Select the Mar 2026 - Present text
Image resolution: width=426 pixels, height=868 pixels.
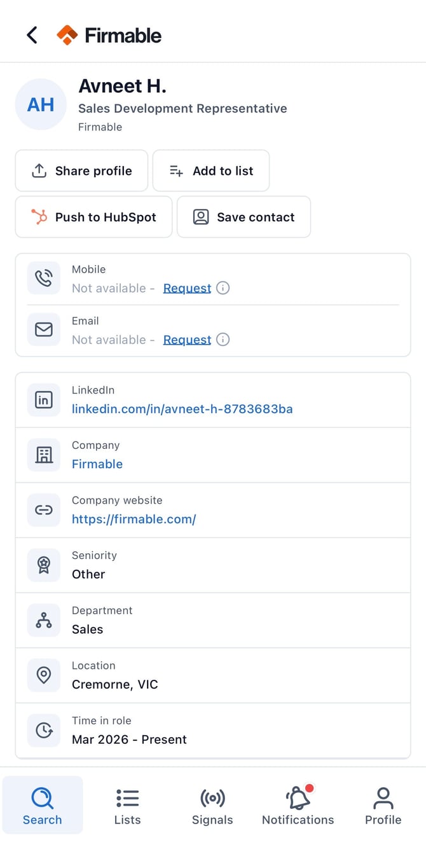point(130,740)
